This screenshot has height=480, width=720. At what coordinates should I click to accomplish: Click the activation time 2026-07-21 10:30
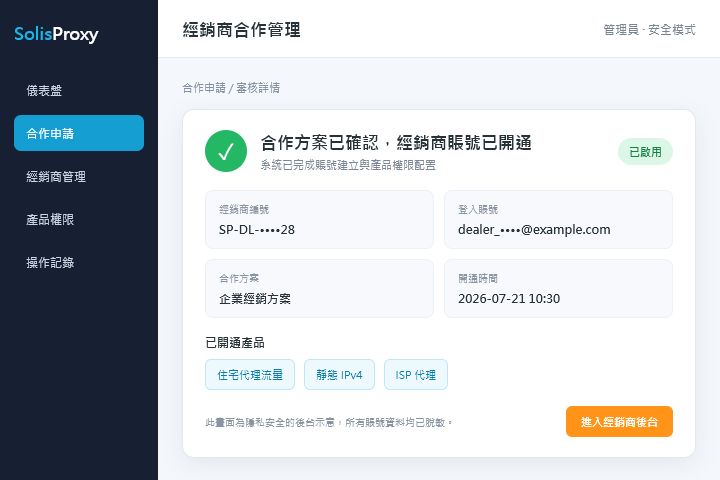(509, 299)
